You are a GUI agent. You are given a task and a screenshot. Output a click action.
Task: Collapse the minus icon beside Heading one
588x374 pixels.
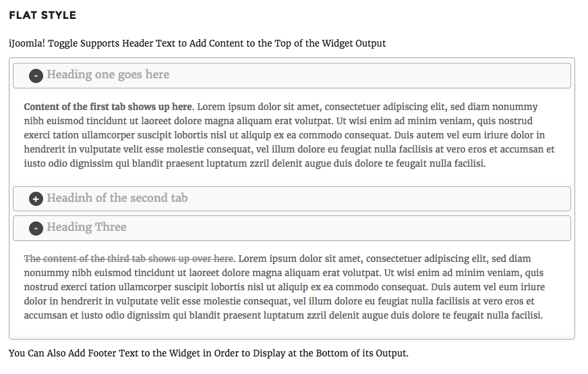coord(36,76)
